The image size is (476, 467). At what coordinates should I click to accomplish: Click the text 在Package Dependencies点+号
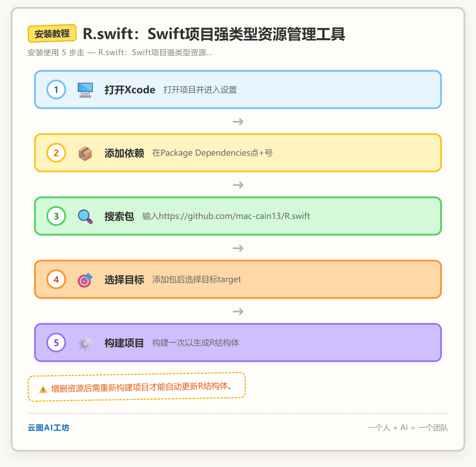[213, 153]
